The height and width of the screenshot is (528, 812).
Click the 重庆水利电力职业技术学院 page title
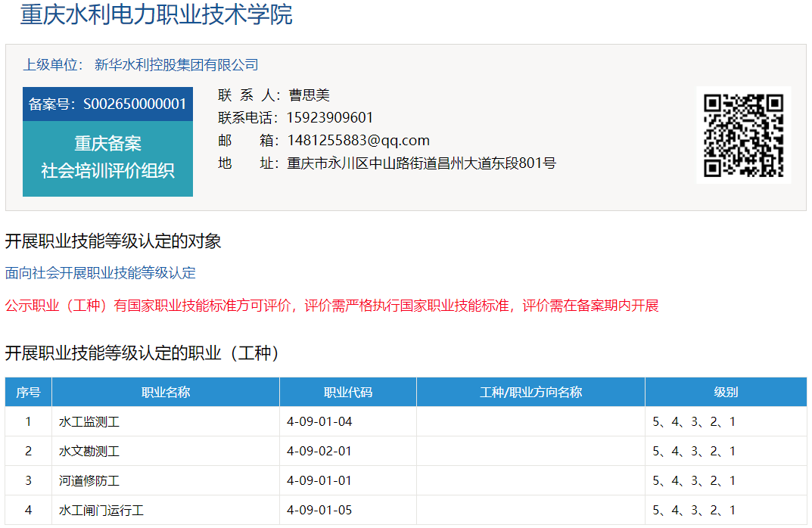point(156,14)
